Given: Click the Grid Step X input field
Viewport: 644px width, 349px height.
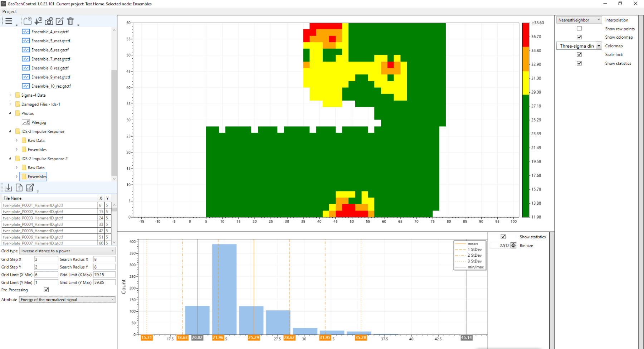Looking at the screenshot, I should [x=46, y=259].
